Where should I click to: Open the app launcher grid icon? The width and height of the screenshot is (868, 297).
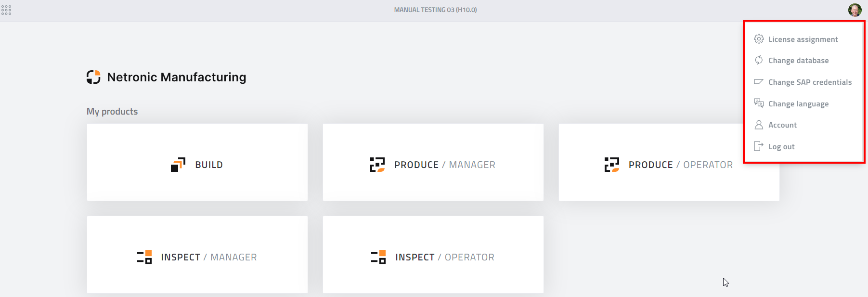point(6,10)
